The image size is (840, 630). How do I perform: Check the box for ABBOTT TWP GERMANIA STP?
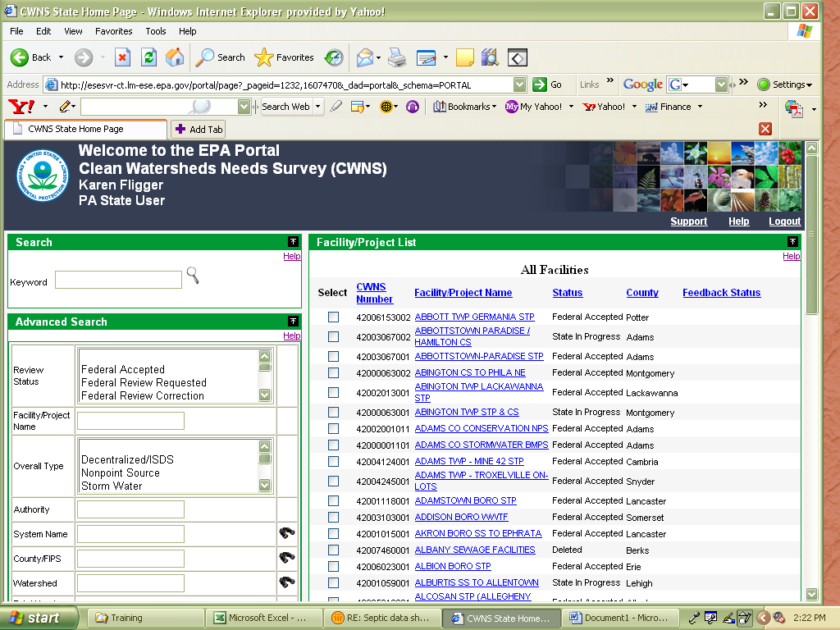[x=333, y=317]
